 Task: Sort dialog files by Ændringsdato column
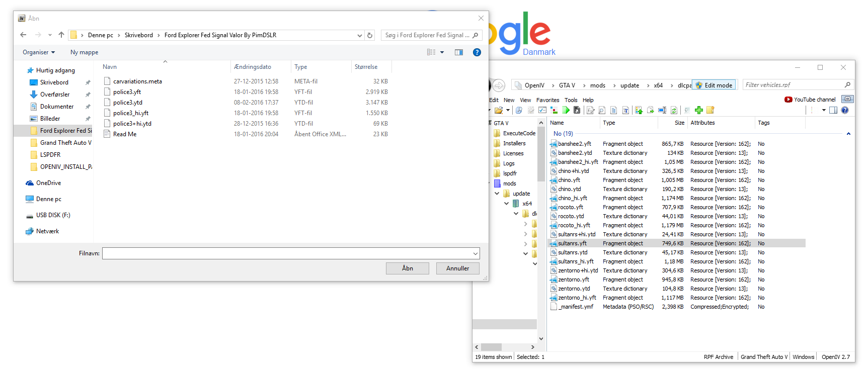[253, 67]
